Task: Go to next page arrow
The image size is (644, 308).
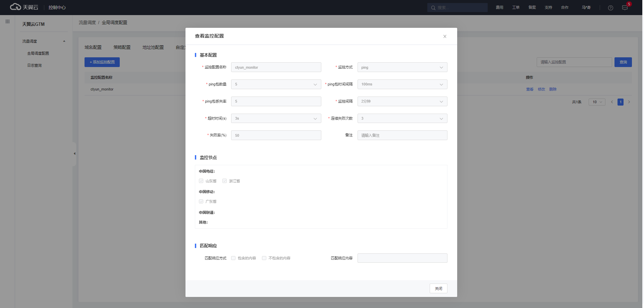Action: click(x=629, y=102)
